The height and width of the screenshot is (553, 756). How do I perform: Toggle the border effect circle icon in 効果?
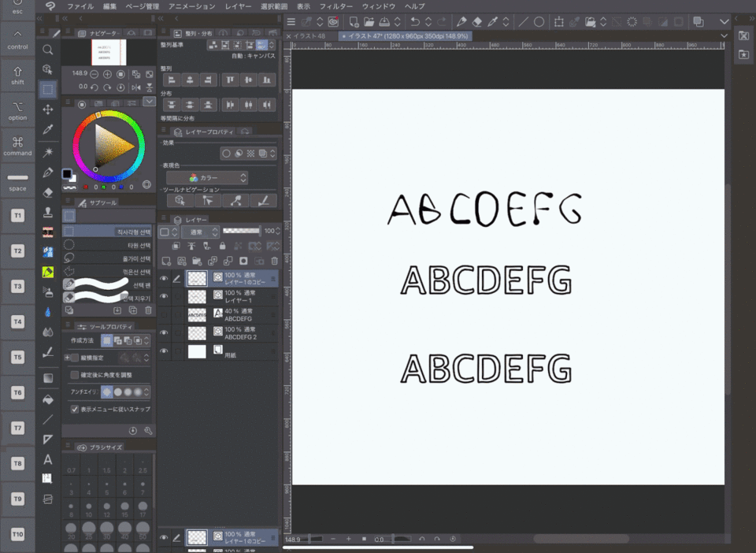click(226, 154)
